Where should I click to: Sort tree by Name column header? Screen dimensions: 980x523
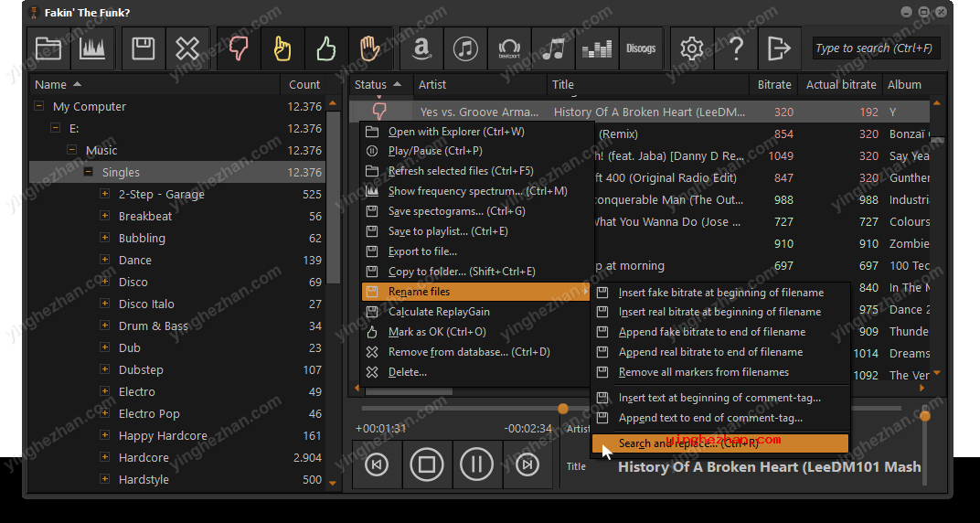point(154,84)
